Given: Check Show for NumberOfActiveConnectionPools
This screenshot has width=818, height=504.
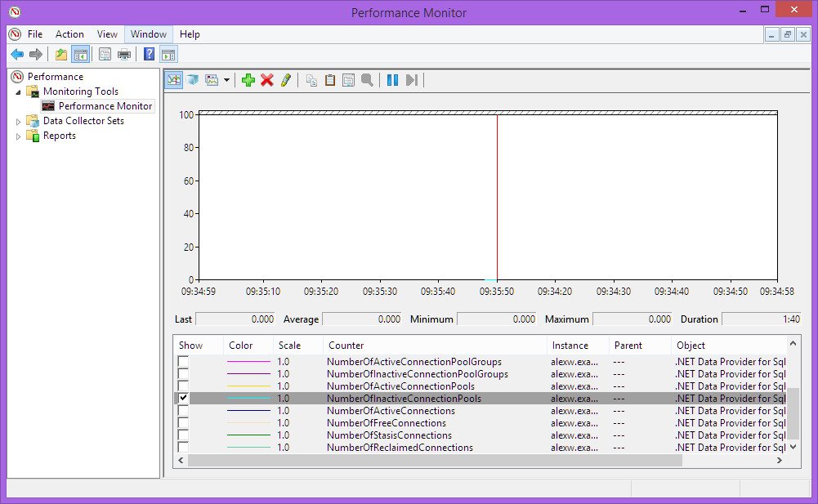Looking at the screenshot, I should (183, 386).
